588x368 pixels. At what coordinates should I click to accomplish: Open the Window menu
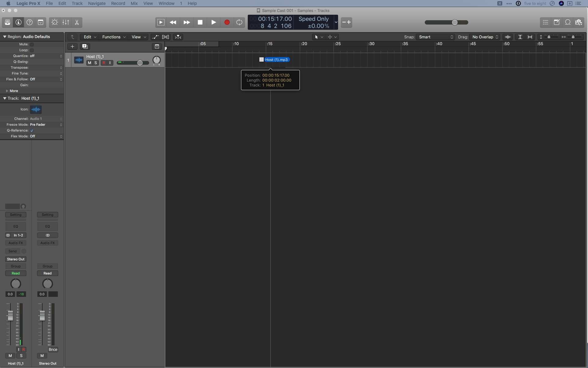pos(167,3)
